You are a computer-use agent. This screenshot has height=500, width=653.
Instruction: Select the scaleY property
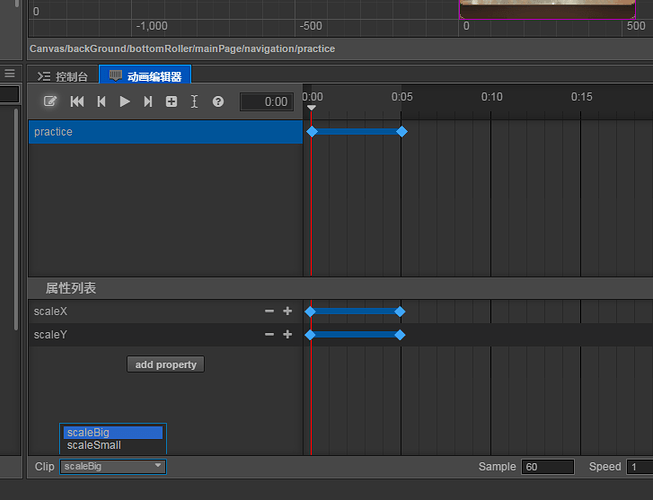pos(50,334)
